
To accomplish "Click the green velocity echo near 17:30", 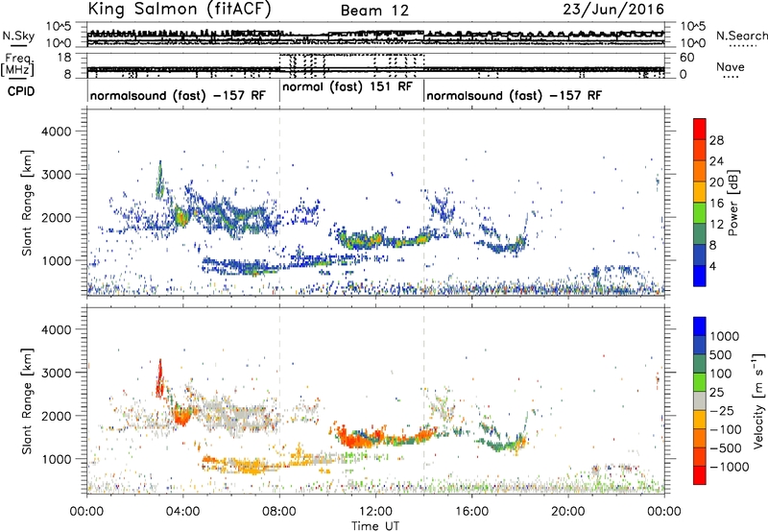I will (x=507, y=445).
